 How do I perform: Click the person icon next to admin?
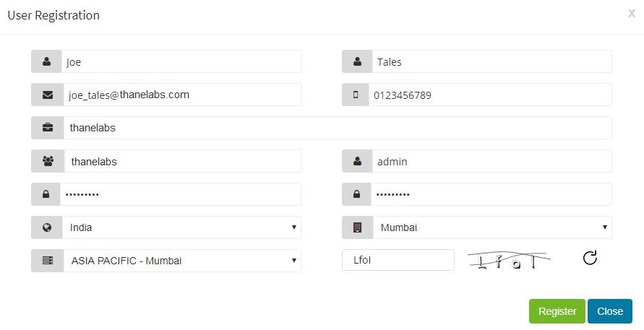coord(357,161)
